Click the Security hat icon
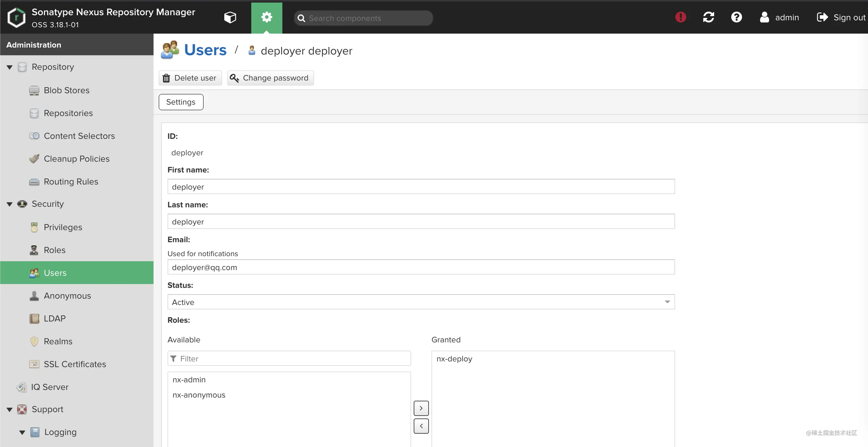 [x=22, y=204]
